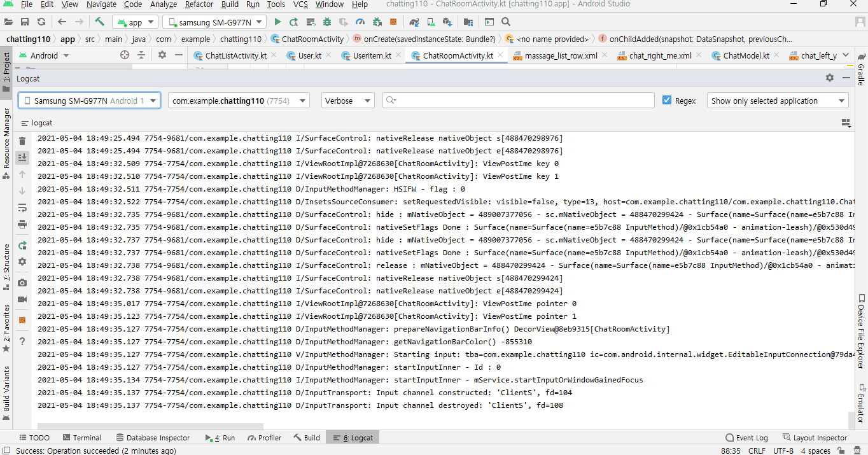Click the green Run app button in the toolbar
This screenshot has width=868, height=455.
click(277, 22)
